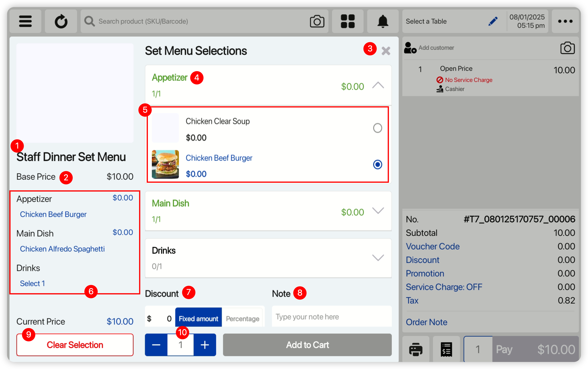Open the three-dot more options menu
The width and height of the screenshot is (588, 369).
click(x=565, y=21)
